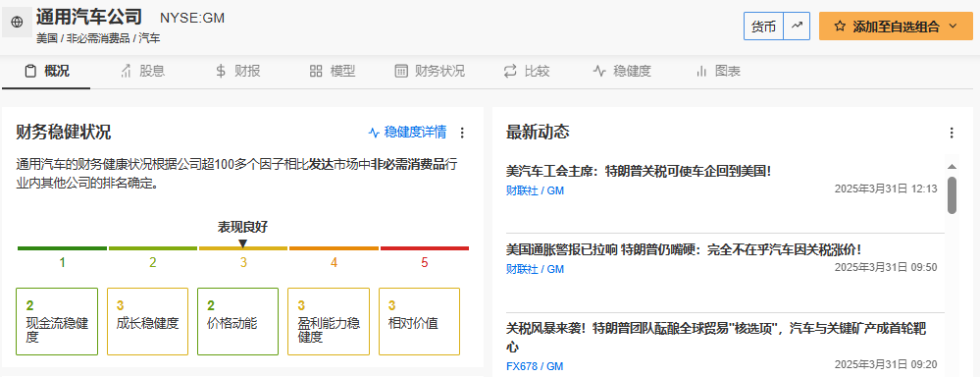Image resolution: width=980 pixels, height=377 pixels.
Task: Switch to the 股息 tab
Action: [x=142, y=72]
